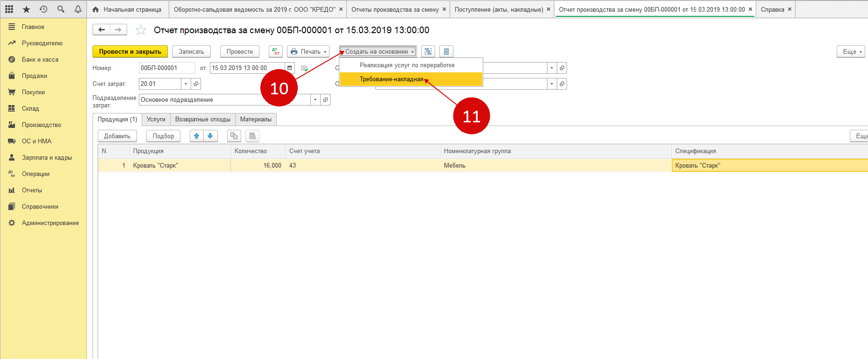Move row up with blue arrow
The image size is (868, 359).
click(x=197, y=136)
